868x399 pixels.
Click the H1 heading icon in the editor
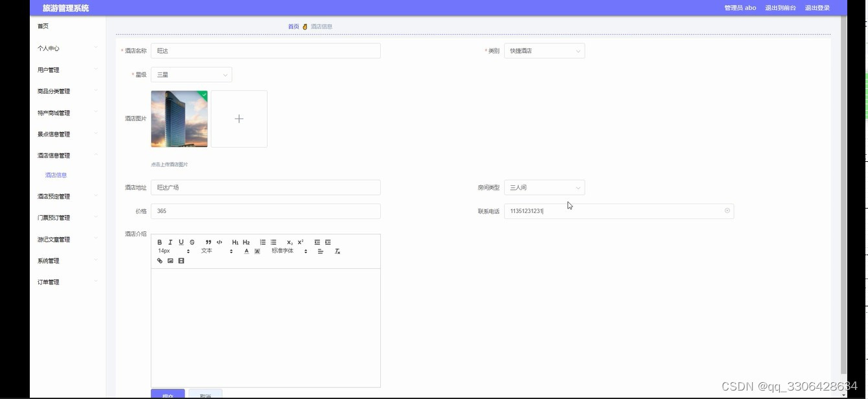pos(234,242)
